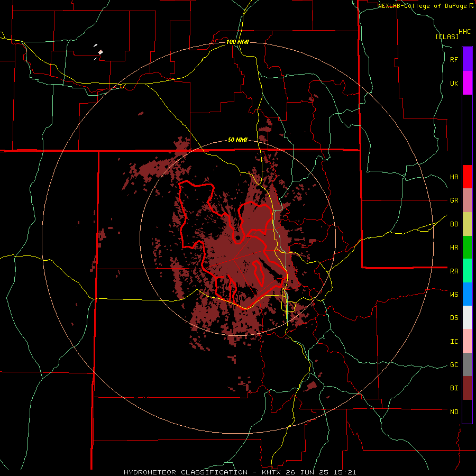This screenshot has width=476, height=476.
Task: Click the WS blue color swatch
Action: tap(467, 294)
